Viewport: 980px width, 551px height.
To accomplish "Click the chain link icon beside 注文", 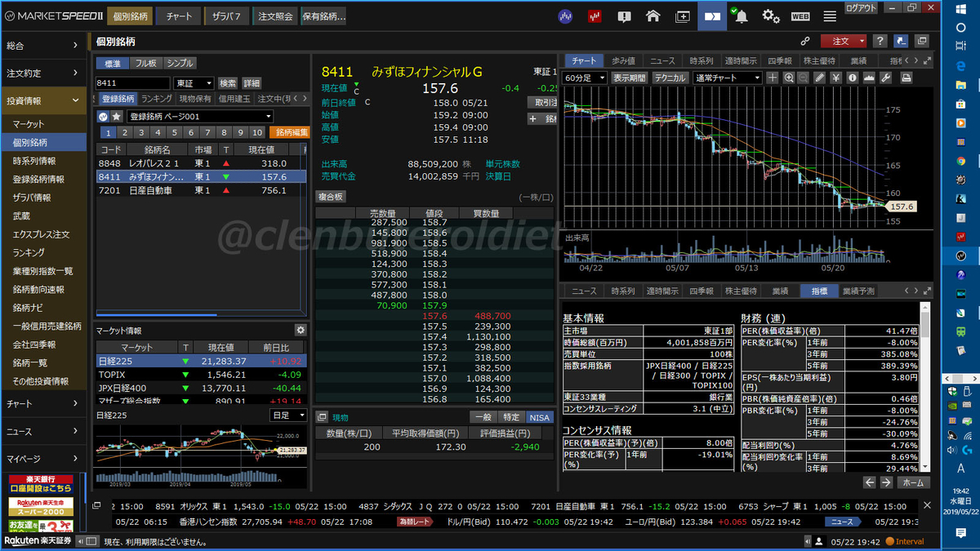I will (804, 41).
